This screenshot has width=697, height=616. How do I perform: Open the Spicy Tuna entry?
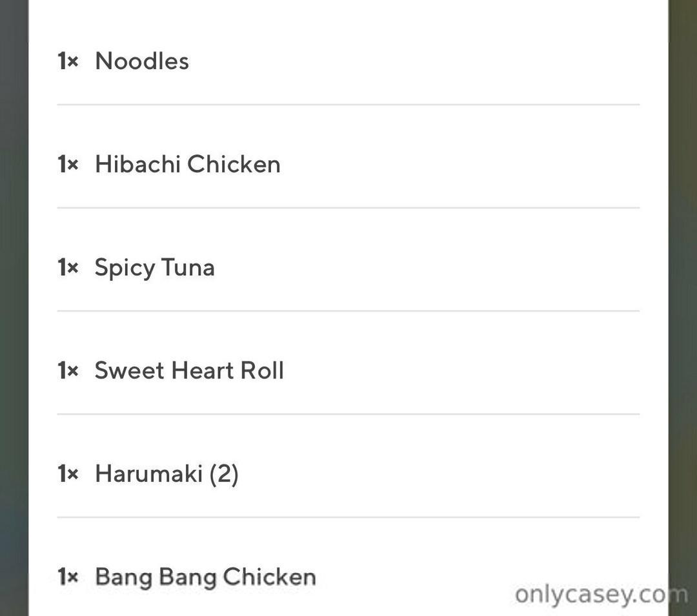[154, 268]
